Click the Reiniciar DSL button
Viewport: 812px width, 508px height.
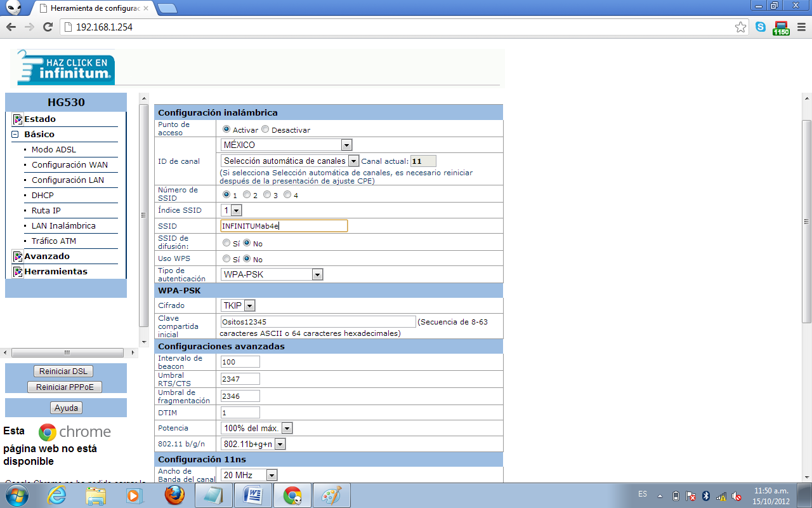pos(63,371)
